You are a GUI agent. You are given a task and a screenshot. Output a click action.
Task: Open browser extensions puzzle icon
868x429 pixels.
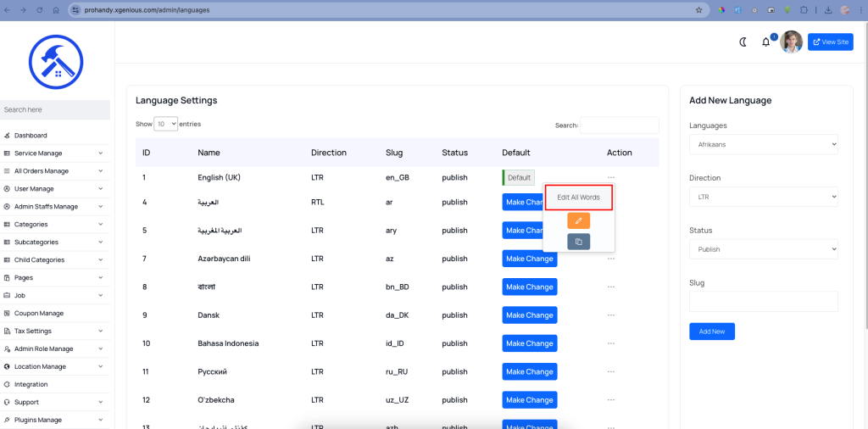tap(804, 10)
